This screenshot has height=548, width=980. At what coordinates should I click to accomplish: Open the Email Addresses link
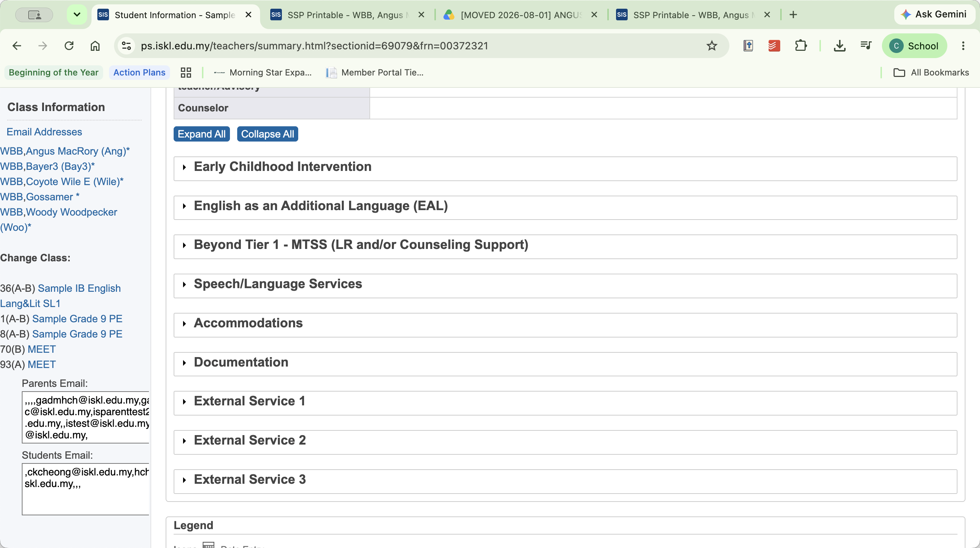44,132
